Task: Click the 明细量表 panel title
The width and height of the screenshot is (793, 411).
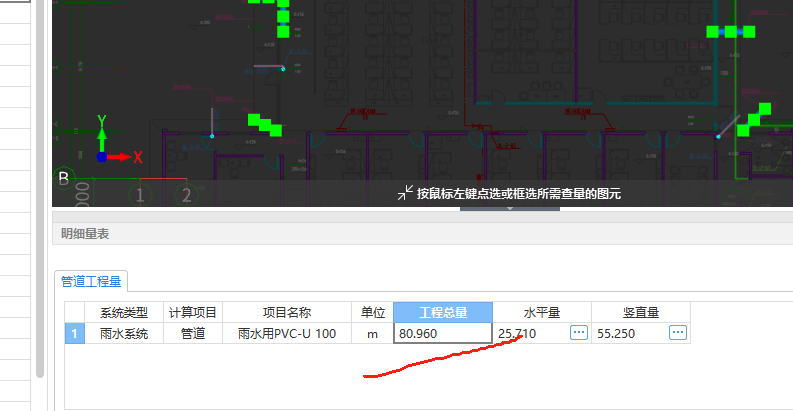Action: 85,234
